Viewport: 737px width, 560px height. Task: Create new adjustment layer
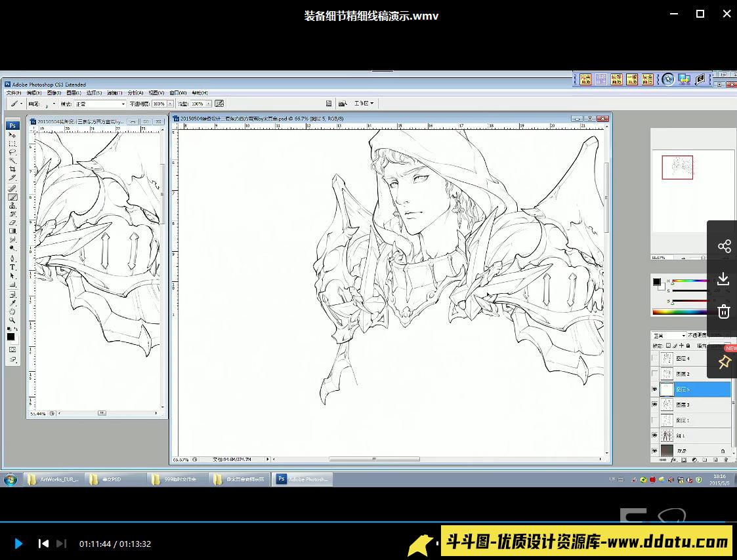pos(695,460)
